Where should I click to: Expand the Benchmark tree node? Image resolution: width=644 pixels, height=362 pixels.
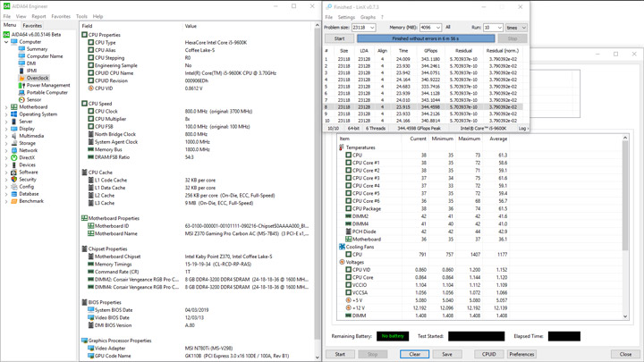6,201
